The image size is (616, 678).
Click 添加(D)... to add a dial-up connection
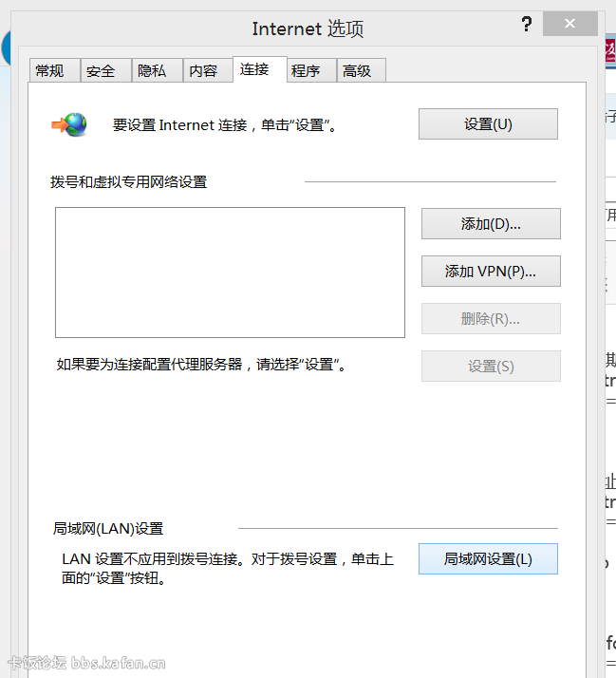[491, 223]
